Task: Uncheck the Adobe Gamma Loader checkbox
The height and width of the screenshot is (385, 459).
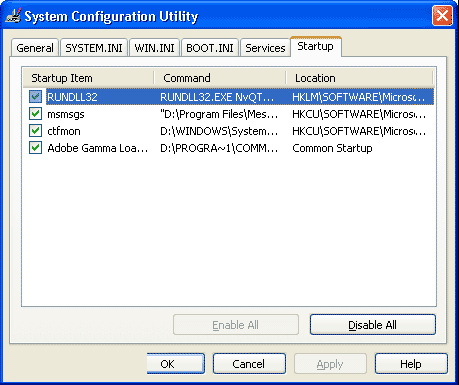Action: [35, 148]
